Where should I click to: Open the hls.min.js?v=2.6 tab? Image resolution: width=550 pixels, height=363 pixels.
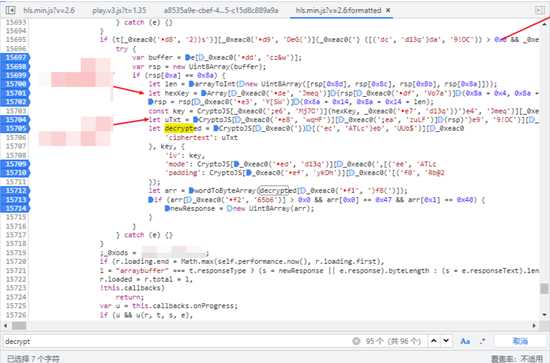click(x=49, y=10)
